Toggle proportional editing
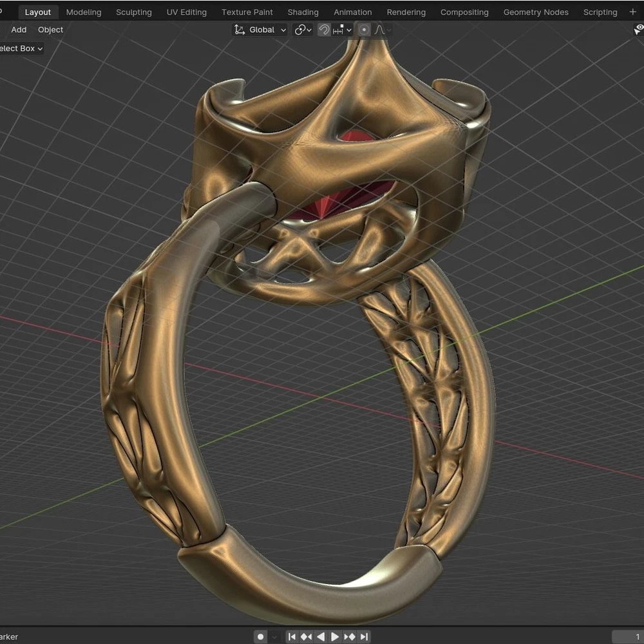Viewport: 644px width, 644px height. pos(364,30)
